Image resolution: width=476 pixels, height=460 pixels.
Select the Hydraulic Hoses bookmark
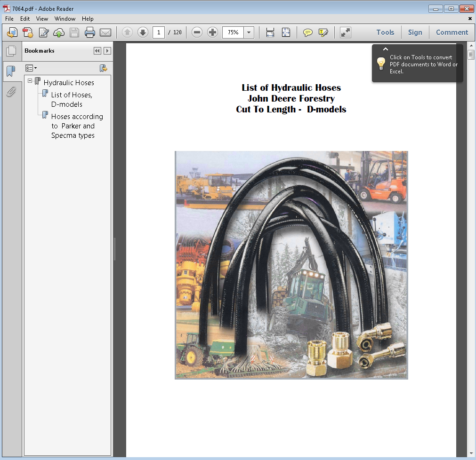pyautogui.click(x=69, y=82)
